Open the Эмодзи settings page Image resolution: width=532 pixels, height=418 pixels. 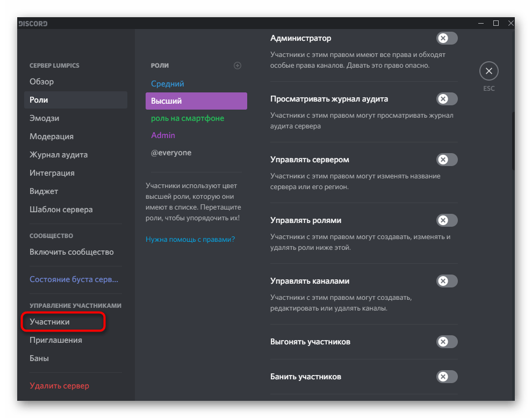76,118
